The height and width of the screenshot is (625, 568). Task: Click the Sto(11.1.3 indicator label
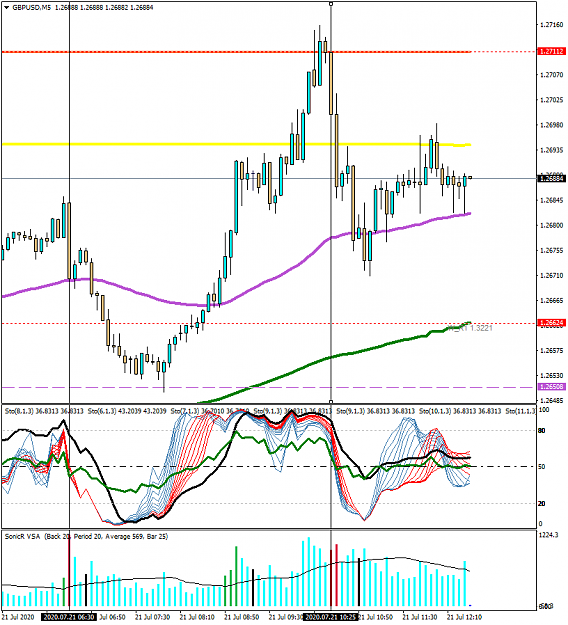click(520, 411)
